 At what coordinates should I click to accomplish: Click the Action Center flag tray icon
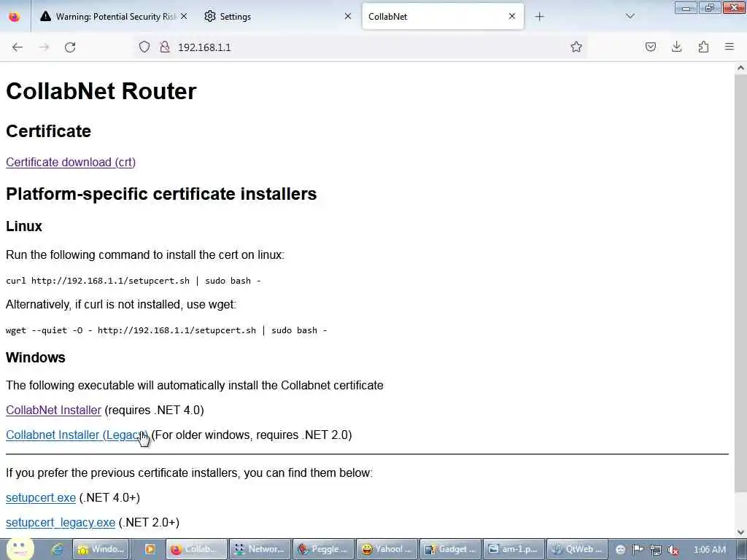638,550
